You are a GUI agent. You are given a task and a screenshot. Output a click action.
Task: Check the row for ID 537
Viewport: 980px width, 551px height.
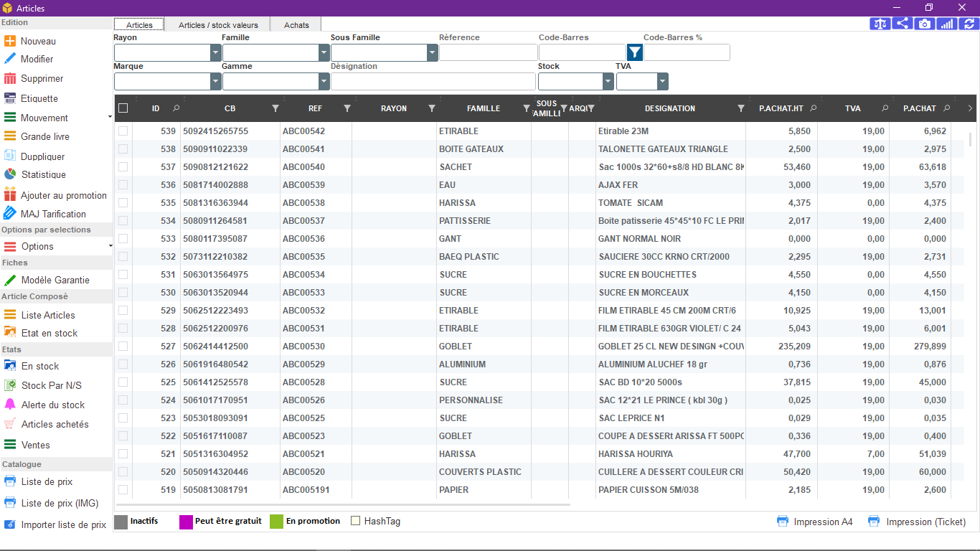123,167
